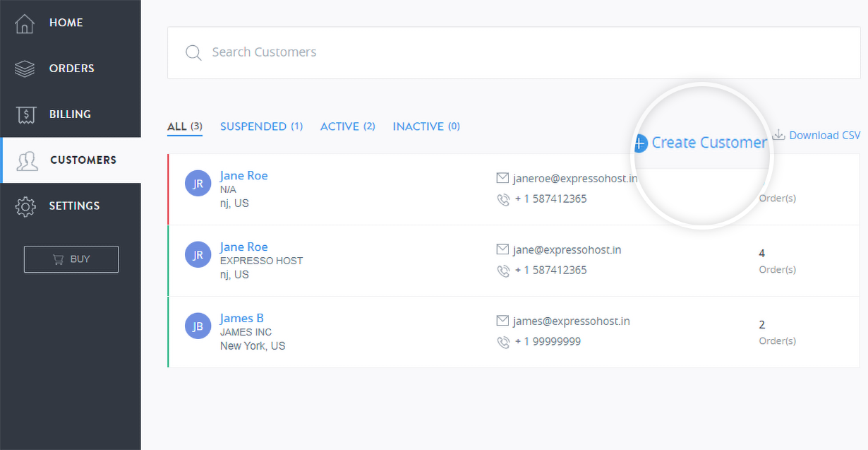Image resolution: width=868 pixels, height=450 pixels.
Task: Click the phone icon next to + 1 99999999
Action: (x=502, y=342)
